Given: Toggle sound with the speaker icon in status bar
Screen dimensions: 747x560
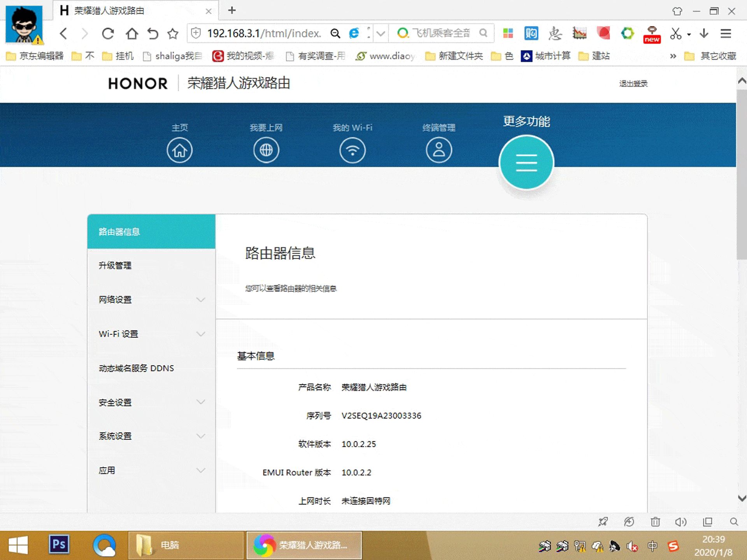Looking at the screenshot, I should (x=680, y=521).
